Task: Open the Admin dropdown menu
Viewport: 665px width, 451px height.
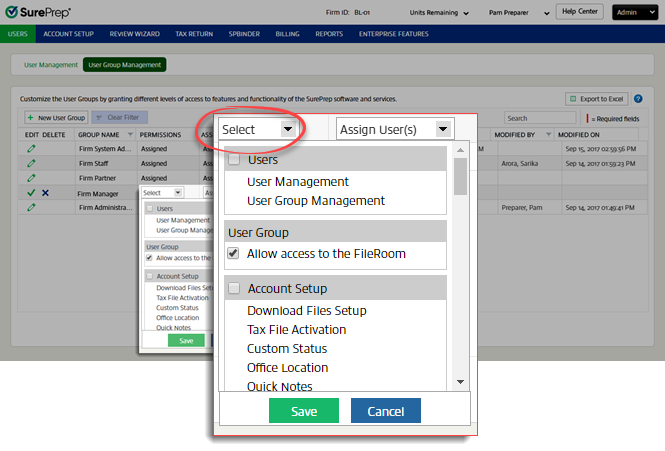Action: pyautogui.click(x=636, y=12)
